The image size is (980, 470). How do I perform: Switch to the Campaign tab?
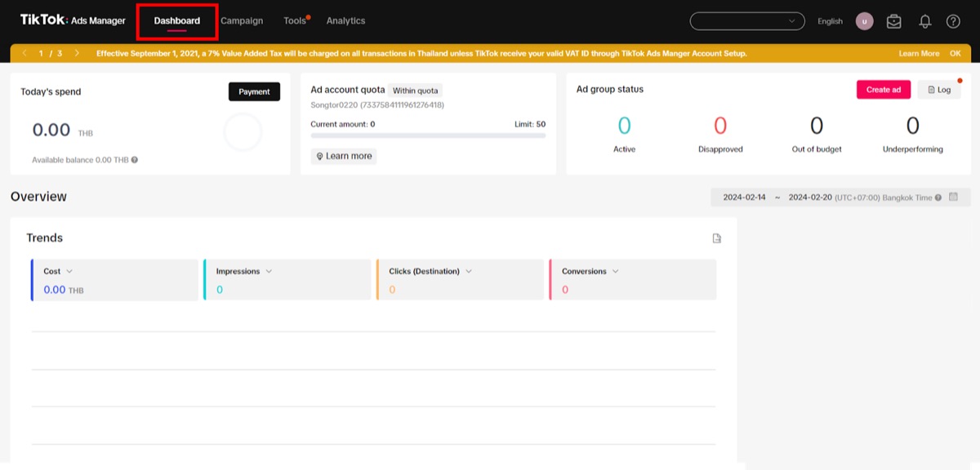pos(242,21)
